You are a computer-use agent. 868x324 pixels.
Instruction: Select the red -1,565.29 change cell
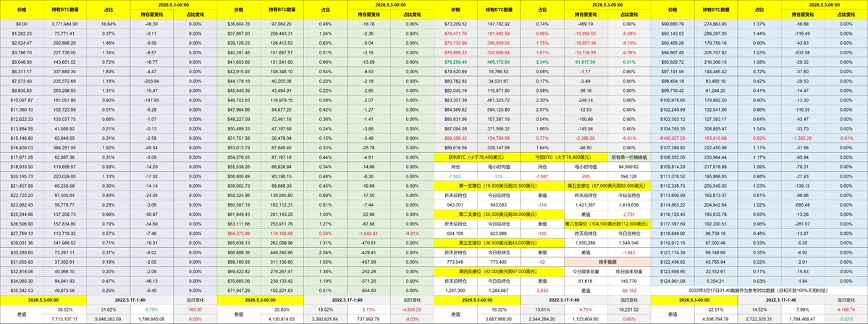pos(803,139)
